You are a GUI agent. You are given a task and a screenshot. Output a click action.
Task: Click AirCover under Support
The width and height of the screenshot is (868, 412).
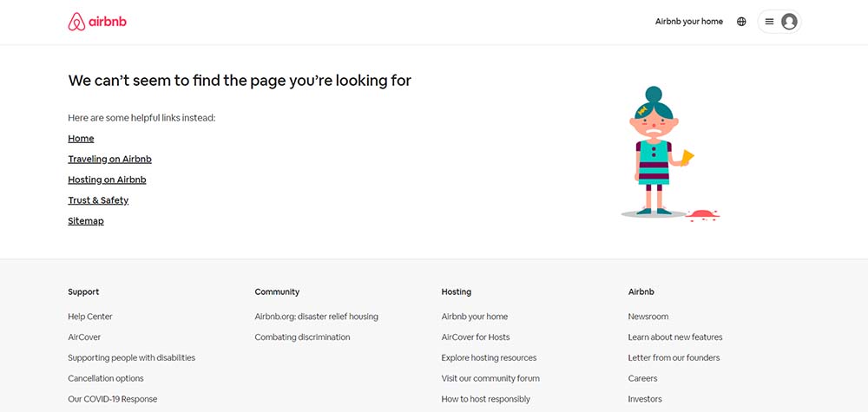pos(84,337)
